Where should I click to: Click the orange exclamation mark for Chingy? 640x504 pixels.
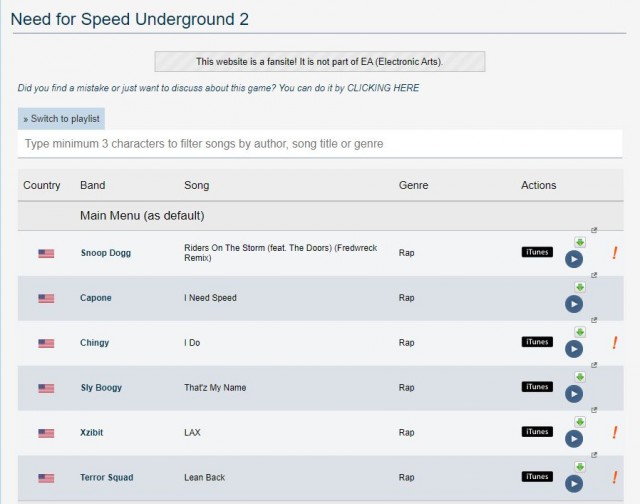click(x=615, y=343)
